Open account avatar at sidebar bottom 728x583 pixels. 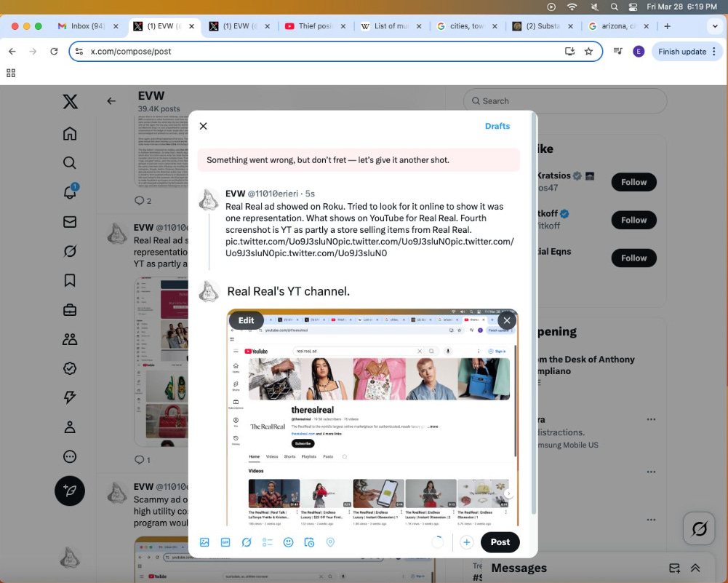70,558
